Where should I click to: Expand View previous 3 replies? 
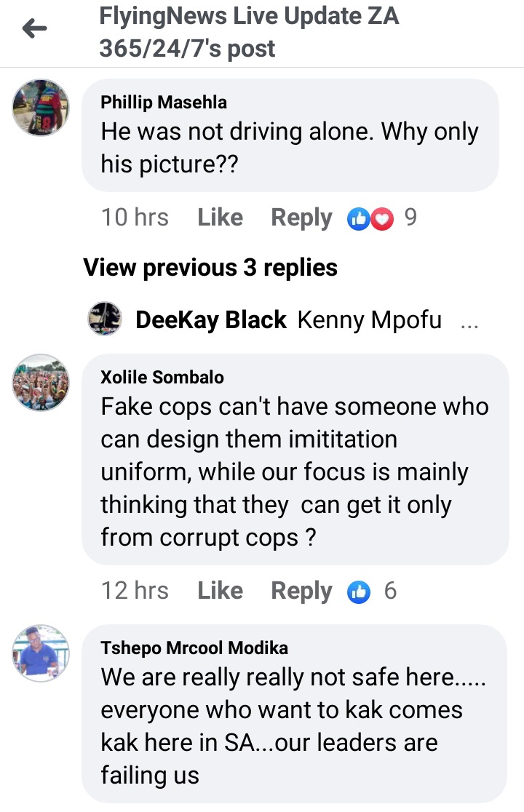point(210,268)
